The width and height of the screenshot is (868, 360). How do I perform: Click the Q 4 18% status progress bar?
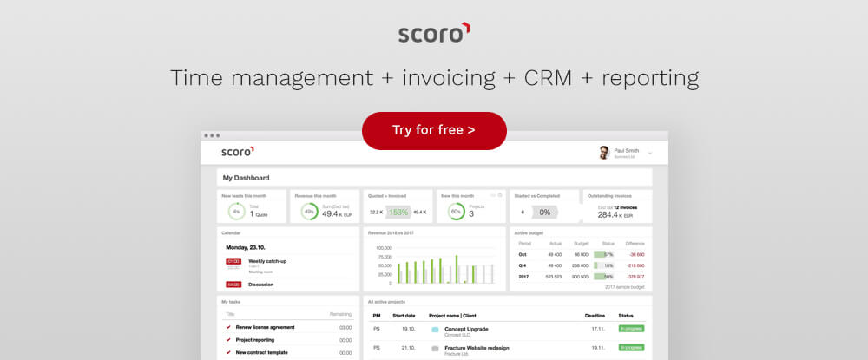604,265
